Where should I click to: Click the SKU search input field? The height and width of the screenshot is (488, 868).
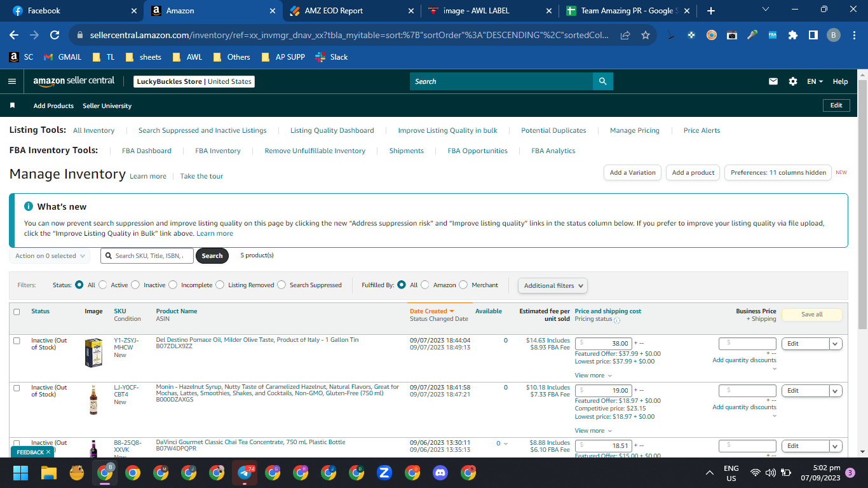pos(147,256)
